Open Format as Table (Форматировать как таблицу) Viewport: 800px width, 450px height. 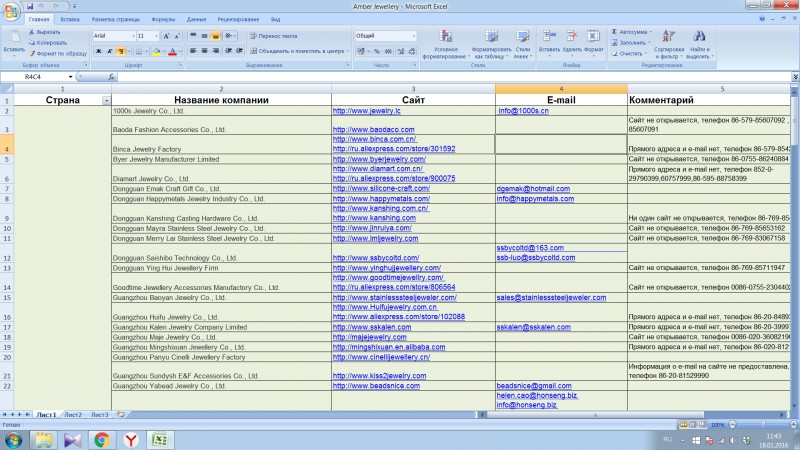coord(491,44)
